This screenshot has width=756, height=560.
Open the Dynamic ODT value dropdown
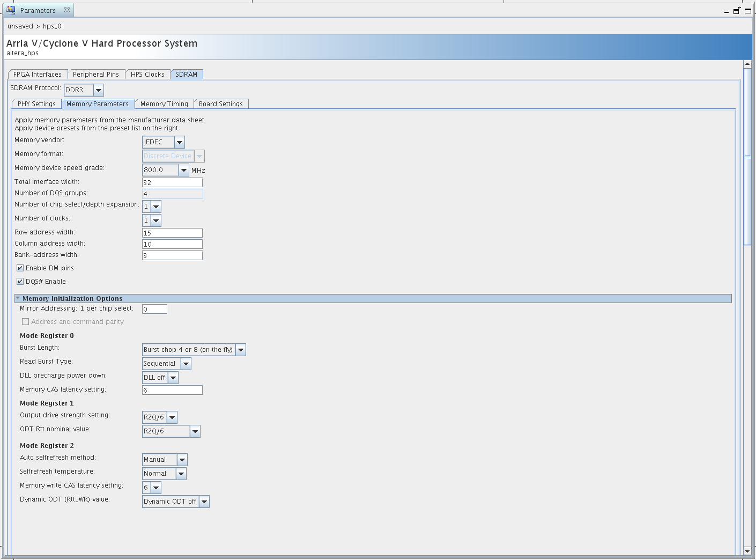[204, 502]
